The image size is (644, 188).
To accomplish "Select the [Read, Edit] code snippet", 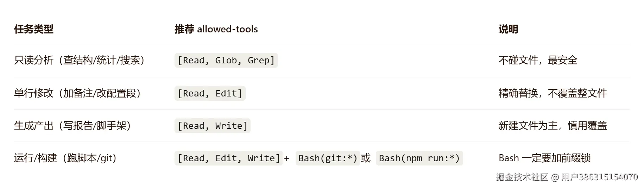I will click(210, 93).
